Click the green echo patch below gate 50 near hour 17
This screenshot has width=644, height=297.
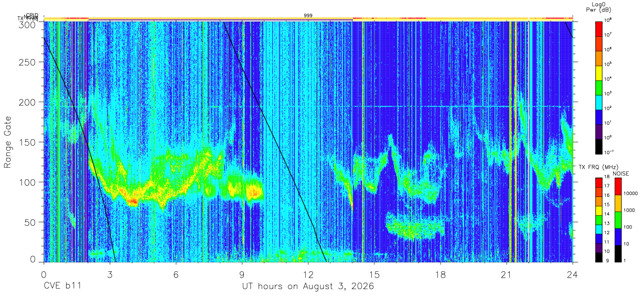414,227
